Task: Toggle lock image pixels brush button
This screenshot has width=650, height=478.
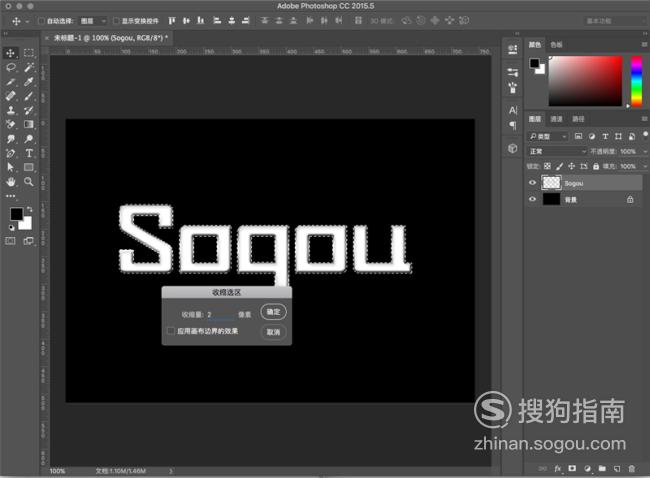Action: tap(559, 166)
